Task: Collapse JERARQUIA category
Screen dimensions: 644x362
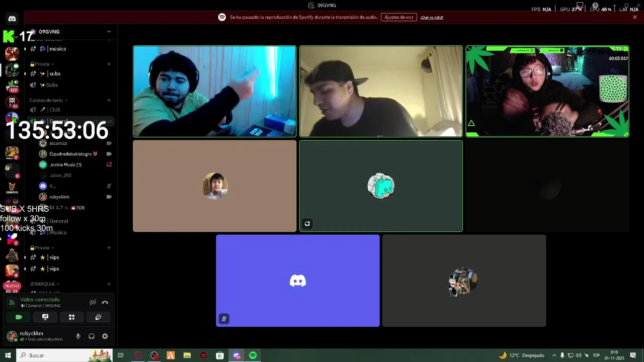Action: [44, 284]
